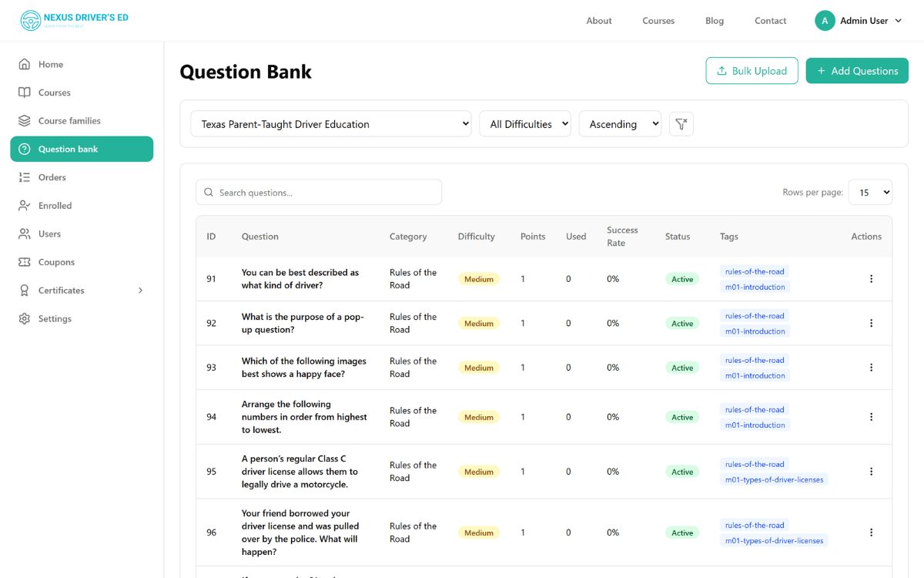Screen dimensions: 924x578
Task: Click the Tags column header
Action: click(729, 237)
